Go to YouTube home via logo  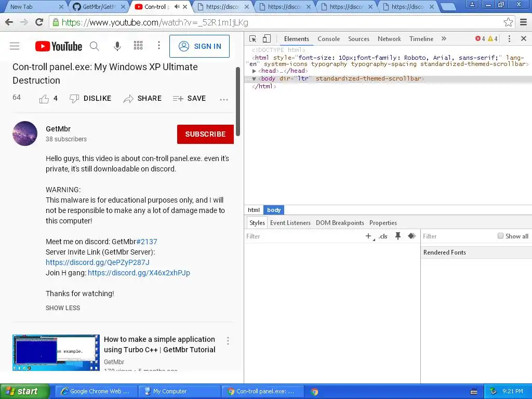coord(58,46)
